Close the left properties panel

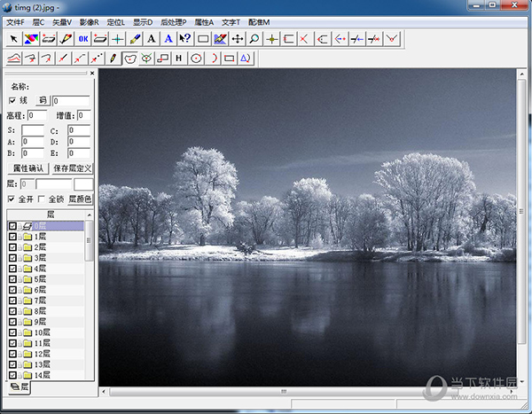[92, 73]
